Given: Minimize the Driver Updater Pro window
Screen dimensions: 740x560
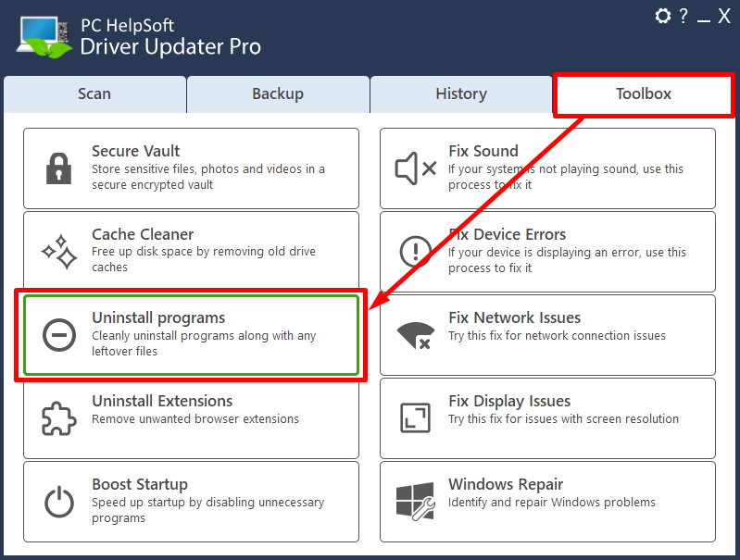Looking at the screenshot, I should pyautogui.click(x=704, y=17).
